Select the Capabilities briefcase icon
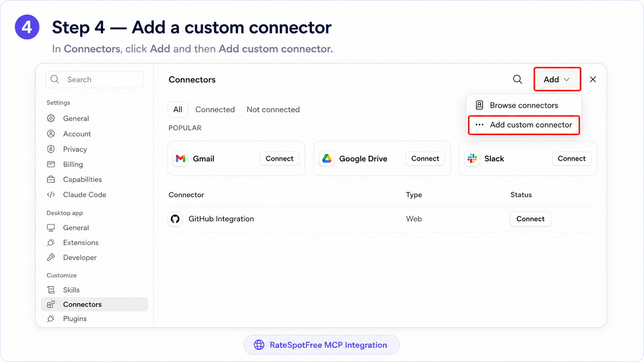Screen dimensions: 644x362 coord(51,179)
